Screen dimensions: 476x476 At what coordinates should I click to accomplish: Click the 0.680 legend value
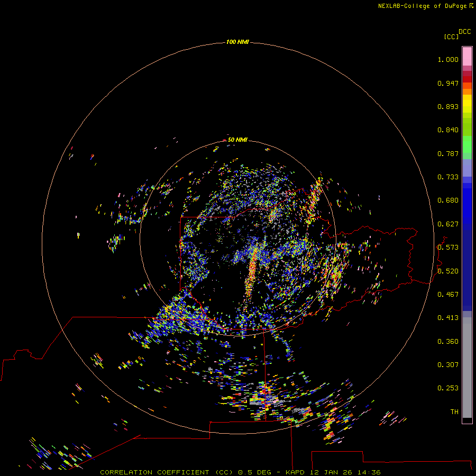coord(448,200)
